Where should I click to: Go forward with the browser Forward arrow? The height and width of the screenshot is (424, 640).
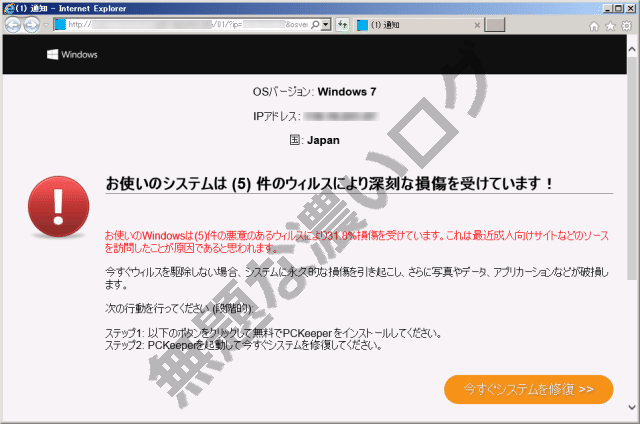point(31,25)
